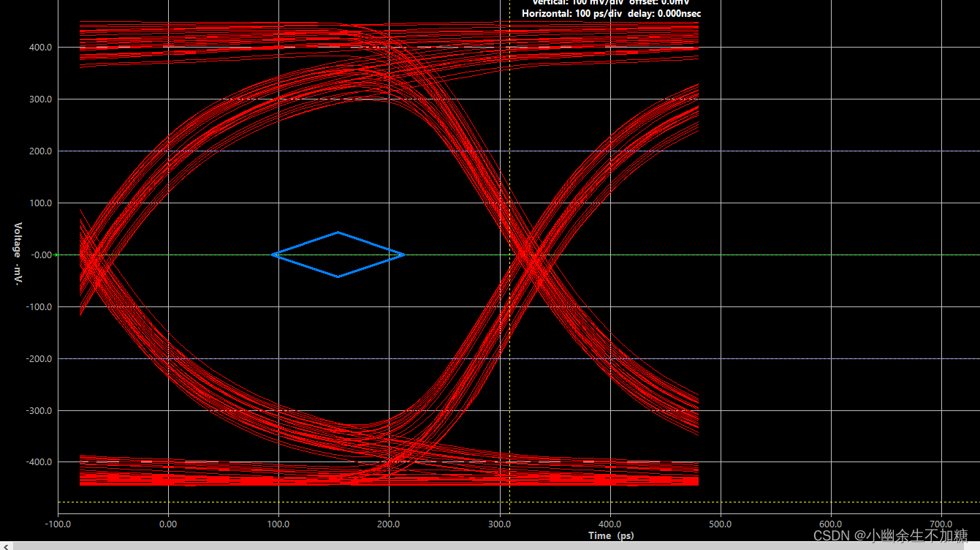Click the 200.0 voltage axis label
The height and width of the screenshot is (550, 980).
42,151
